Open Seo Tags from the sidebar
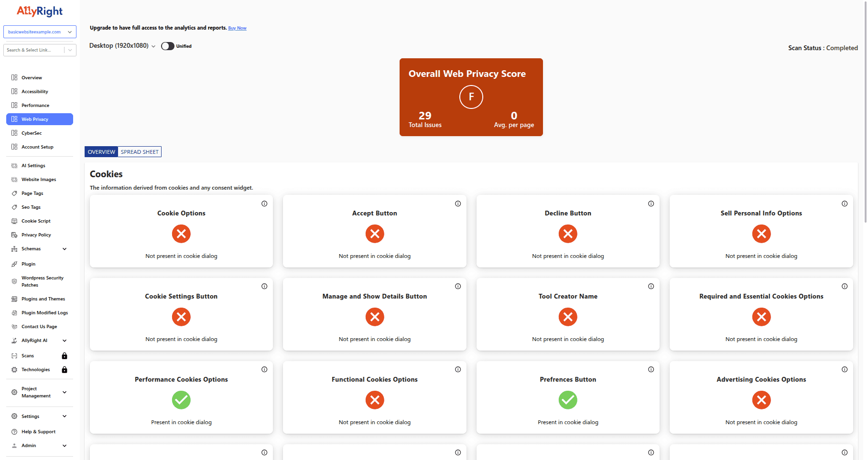Viewport: 868px width, 460px height. 31,207
